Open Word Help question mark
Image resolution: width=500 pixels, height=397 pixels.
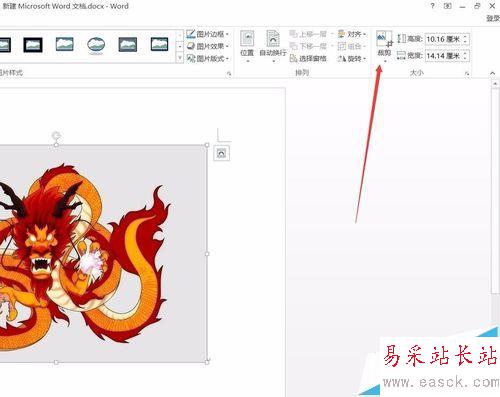[x=433, y=6]
